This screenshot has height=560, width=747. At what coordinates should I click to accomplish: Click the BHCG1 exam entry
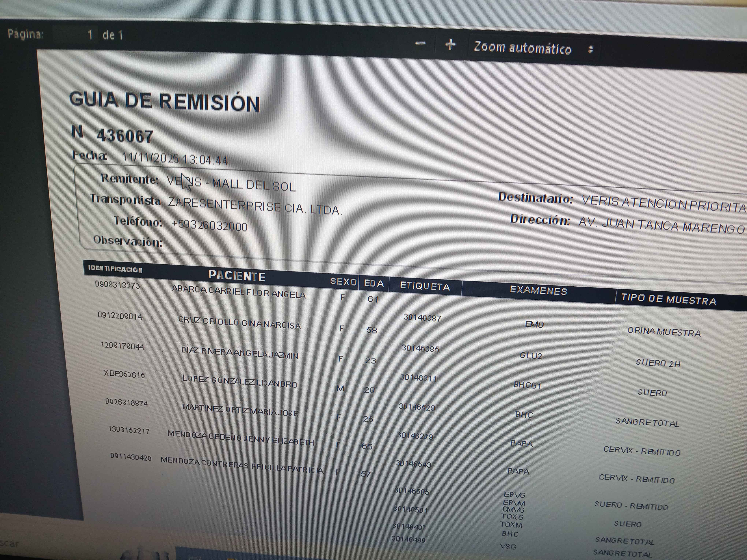527,385
